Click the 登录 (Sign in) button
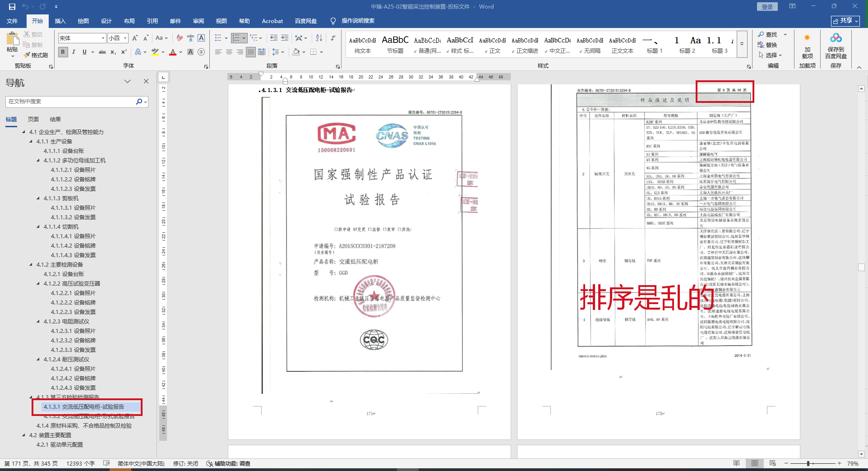The width and height of the screenshot is (868, 471). click(767, 7)
